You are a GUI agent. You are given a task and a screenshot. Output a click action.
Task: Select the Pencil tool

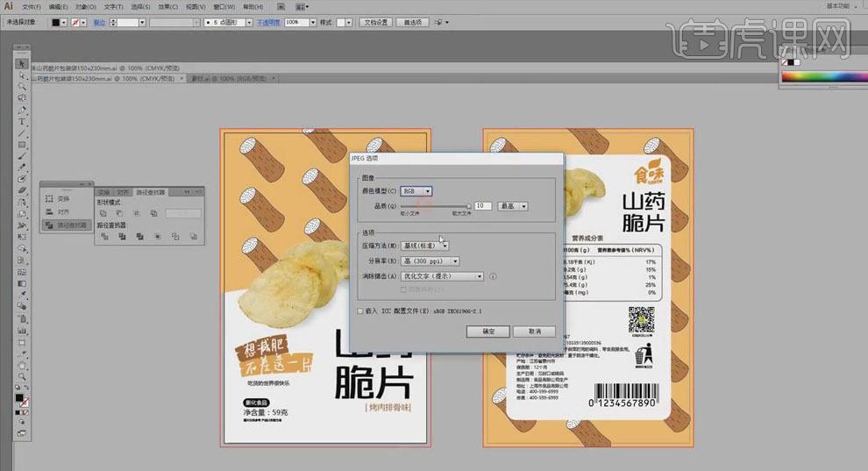coord(22,168)
